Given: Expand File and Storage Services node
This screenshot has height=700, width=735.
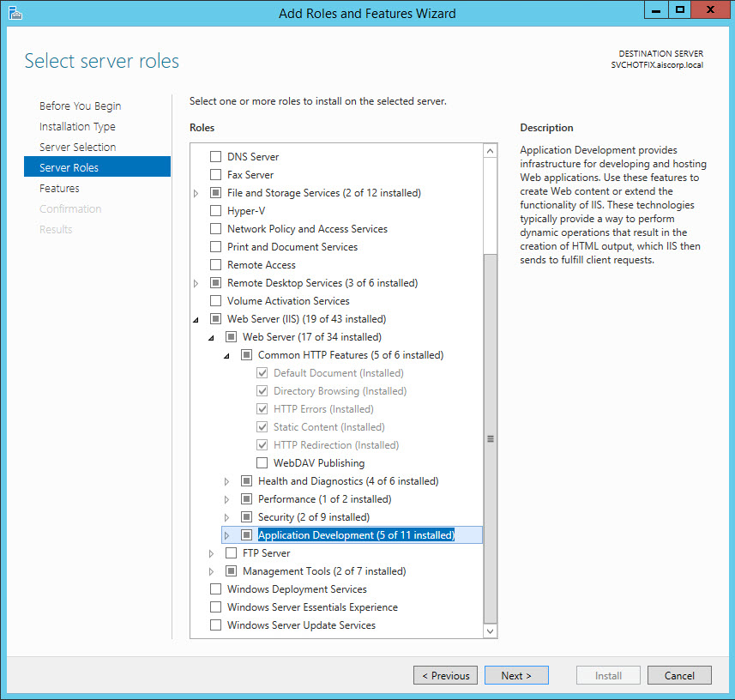Looking at the screenshot, I should [196, 194].
